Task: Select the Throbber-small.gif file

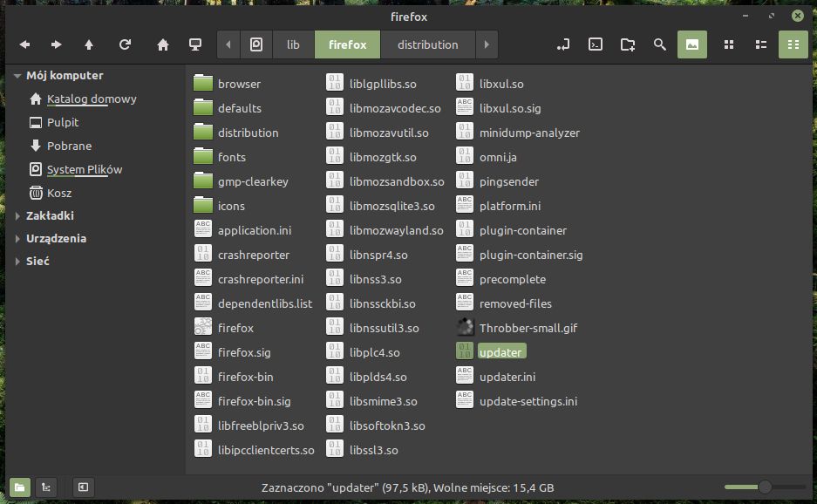Action: pos(517,328)
